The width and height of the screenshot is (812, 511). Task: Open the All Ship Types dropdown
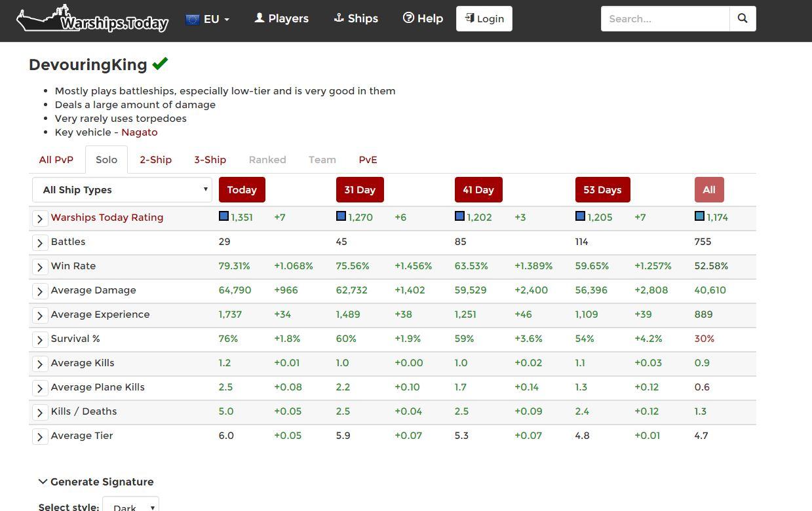click(x=122, y=189)
